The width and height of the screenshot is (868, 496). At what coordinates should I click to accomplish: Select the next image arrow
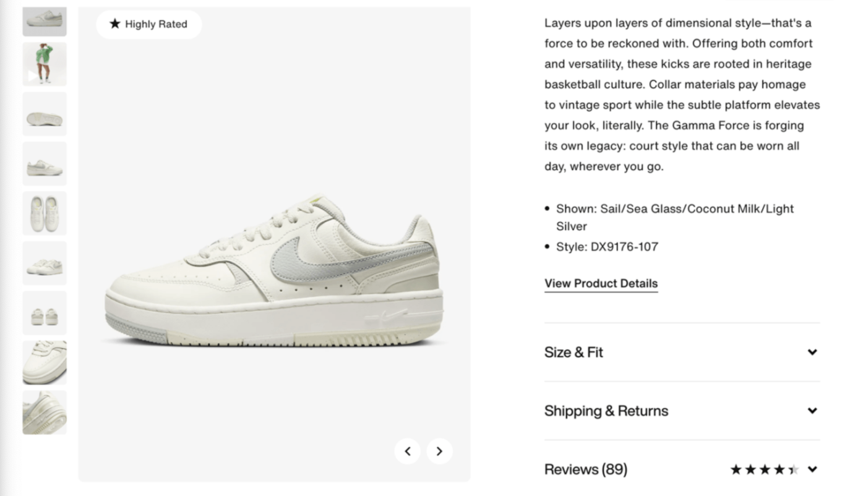439,451
